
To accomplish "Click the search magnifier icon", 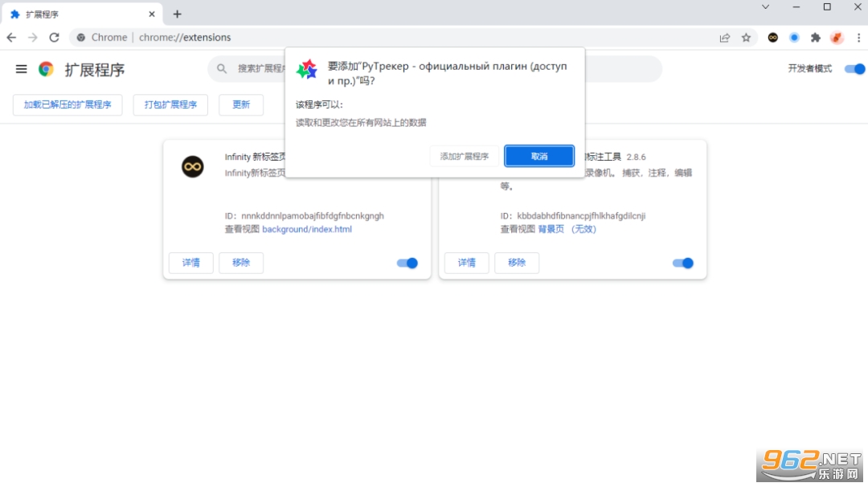I will click(222, 68).
